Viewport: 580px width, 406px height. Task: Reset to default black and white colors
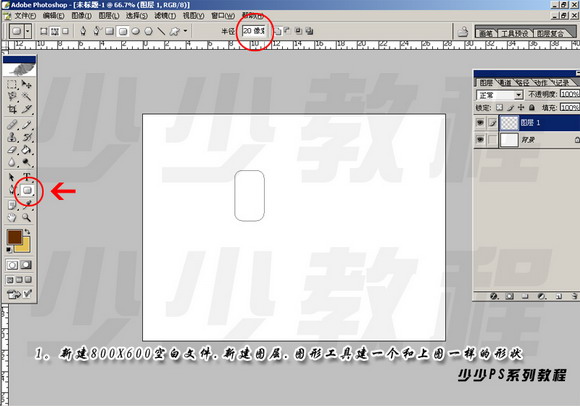tap(9, 250)
